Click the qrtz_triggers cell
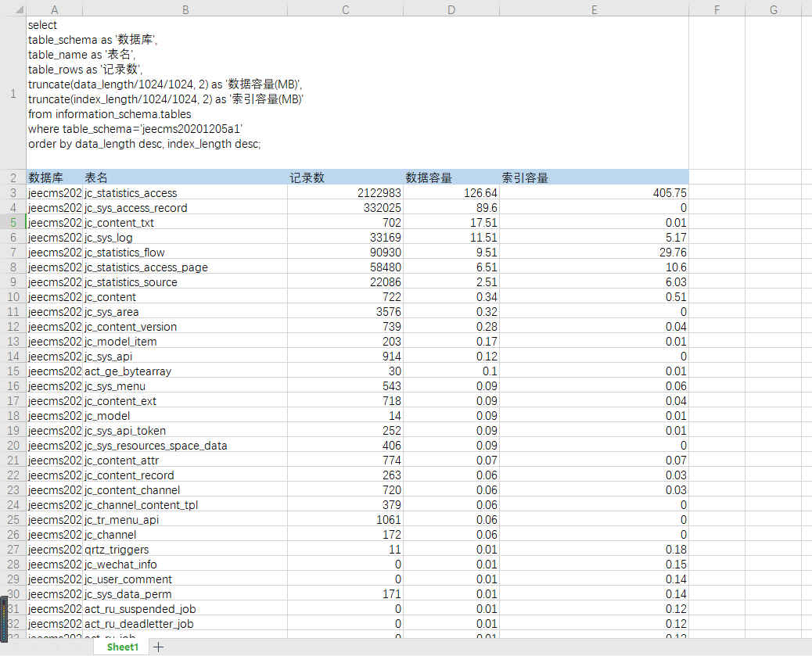The height and width of the screenshot is (656, 812). pyautogui.click(x=185, y=550)
